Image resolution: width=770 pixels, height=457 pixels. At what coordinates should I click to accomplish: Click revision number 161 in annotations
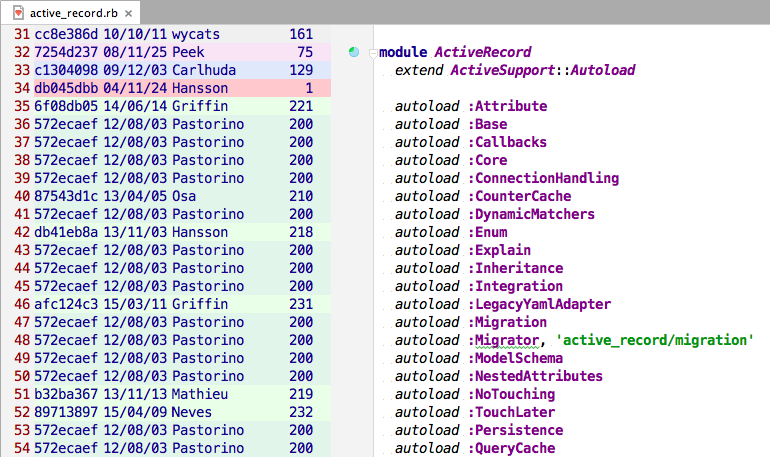point(301,34)
